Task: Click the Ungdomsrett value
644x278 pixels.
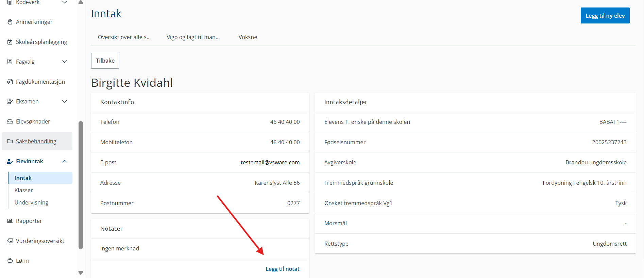Action: point(610,244)
